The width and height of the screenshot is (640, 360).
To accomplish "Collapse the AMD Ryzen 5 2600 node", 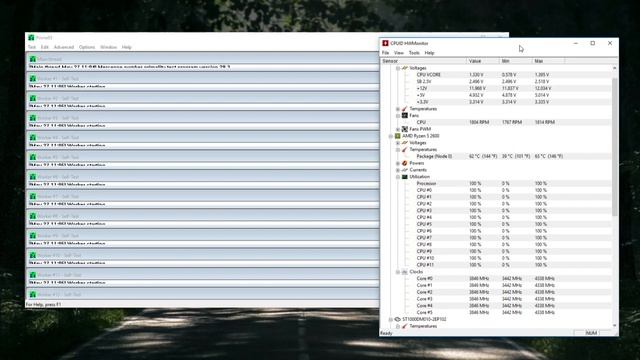I will [x=391, y=136].
